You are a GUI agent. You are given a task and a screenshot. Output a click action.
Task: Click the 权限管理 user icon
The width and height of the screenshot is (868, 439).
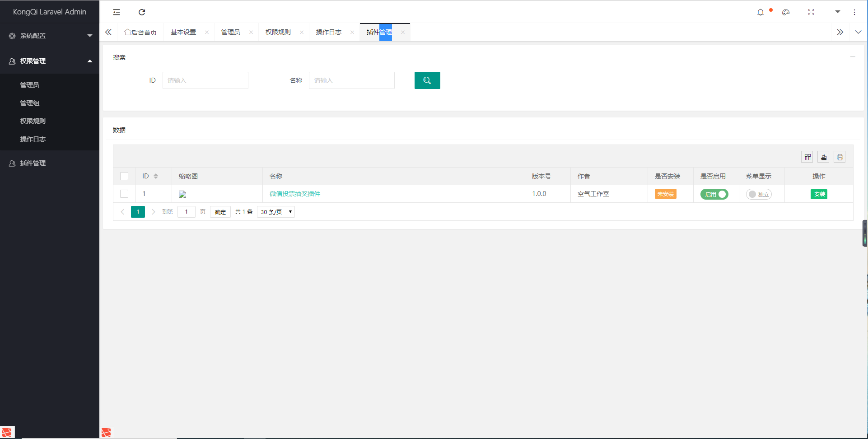(12, 61)
